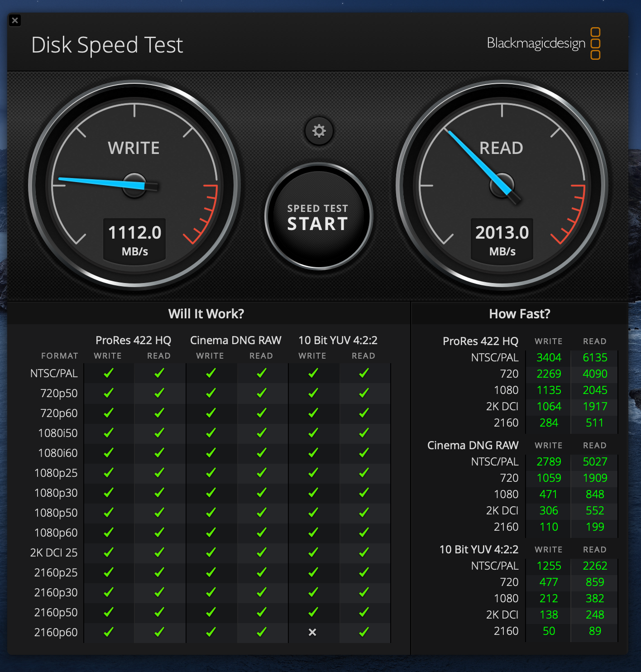The height and width of the screenshot is (672, 641).
Task: Click the 3404 ProRes NTSC/PAL write value
Action: click(x=549, y=357)
